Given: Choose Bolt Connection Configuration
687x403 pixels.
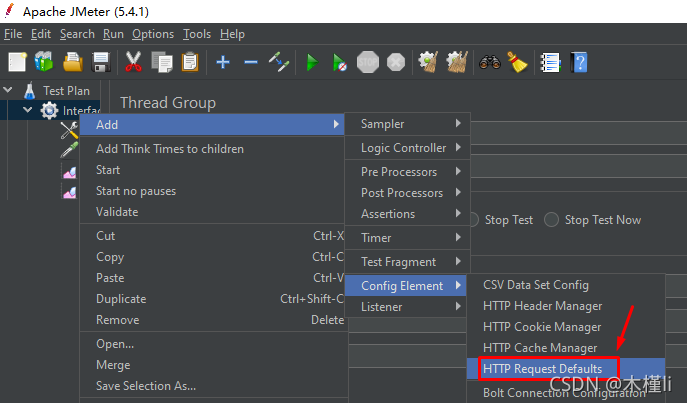Looking at the screenshot, I should 564,393.
